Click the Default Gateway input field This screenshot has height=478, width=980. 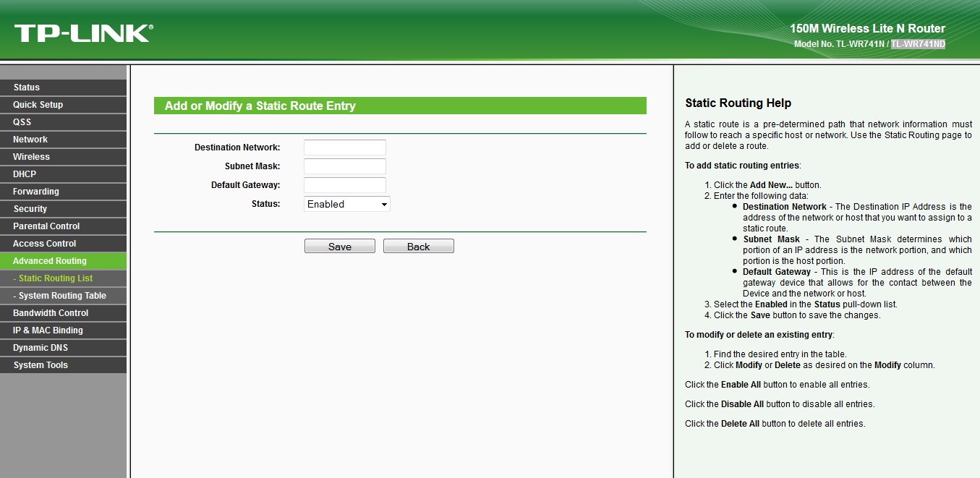click(344, 185)
